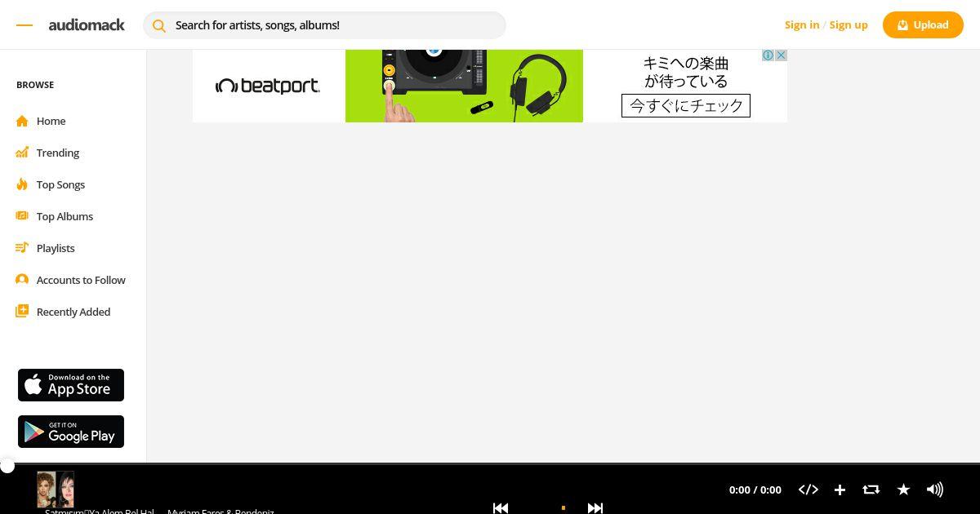Viewport: 980px width, 514px height.
Task: Favorite the track with the star icon
Action: [903, 490]
